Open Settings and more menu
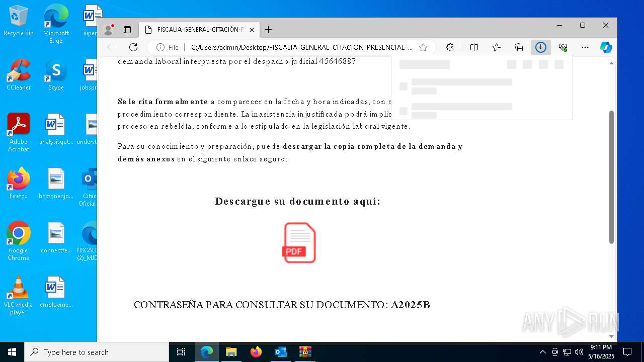Image resolution: width=644 pixels, height=362 pixels. coord(585,47)
